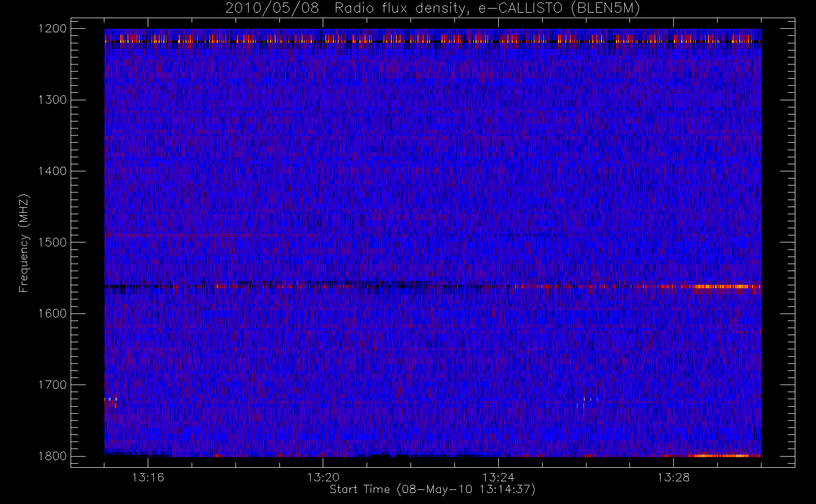The width and height of the screenshot is (816, 504).
Task: Click the 13:20 time tick label
Action: pyautogui.click(x=323, y=477)
